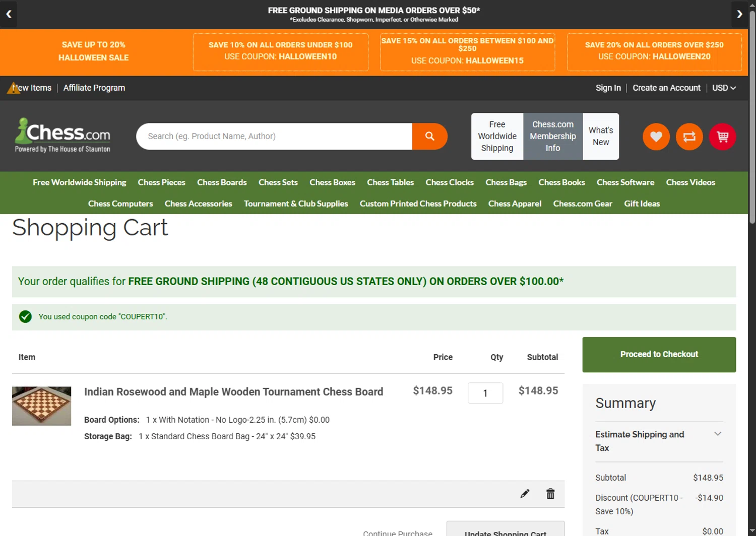Open the Chess Apparel menu
The image size is (756, 536).
click(515, 204)
